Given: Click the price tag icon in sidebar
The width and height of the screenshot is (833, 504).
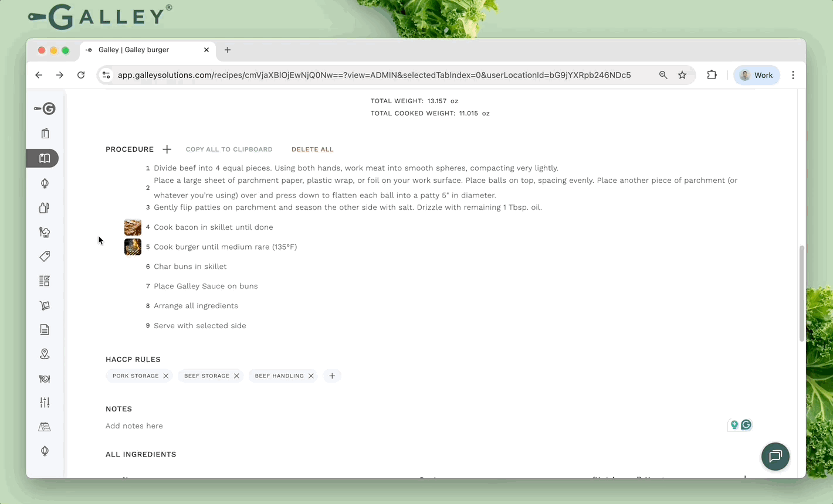Looking at the screenshot, I should coord(45,257).
